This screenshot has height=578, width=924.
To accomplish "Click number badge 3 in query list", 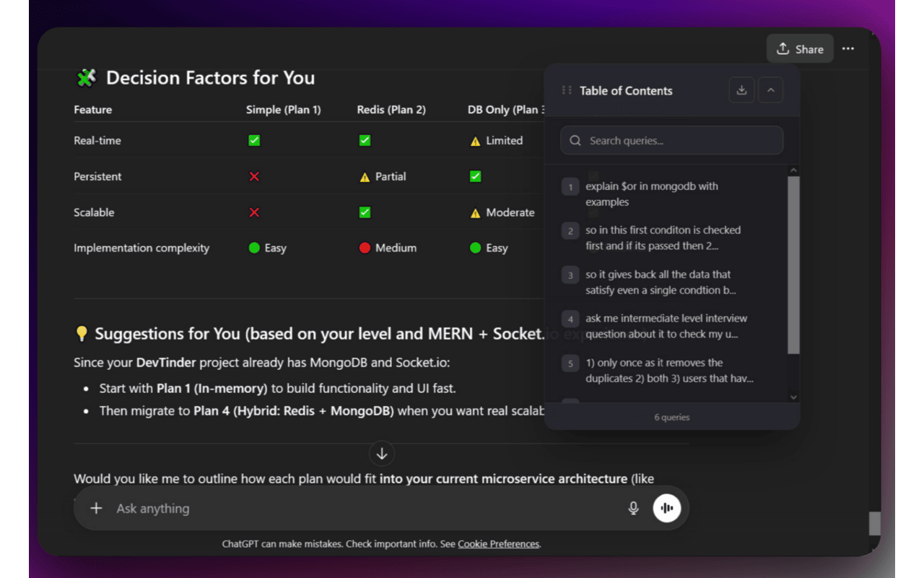I will [x=570, y=275].
